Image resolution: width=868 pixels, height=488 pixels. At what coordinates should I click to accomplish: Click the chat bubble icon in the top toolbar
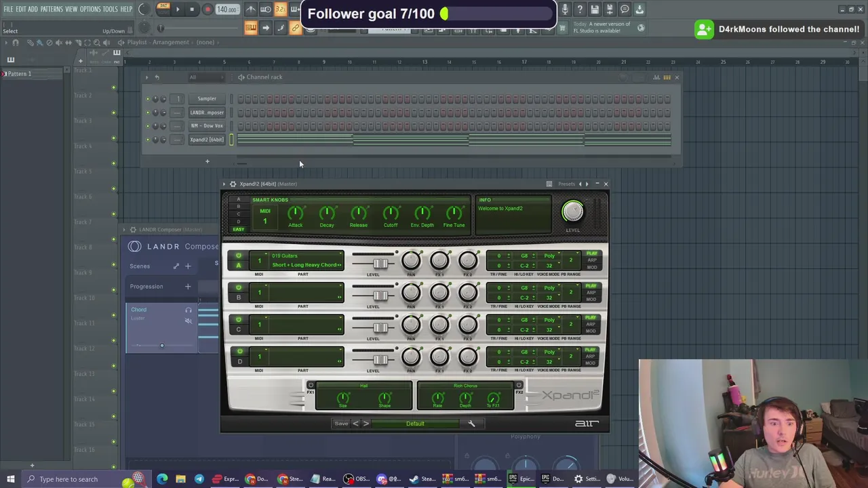(625, 9)
